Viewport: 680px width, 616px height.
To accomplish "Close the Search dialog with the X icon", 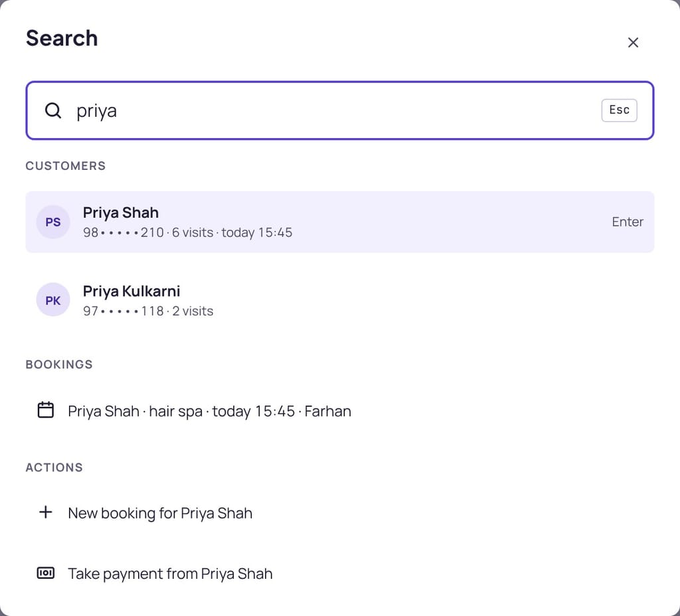I will tap(633, 42).
